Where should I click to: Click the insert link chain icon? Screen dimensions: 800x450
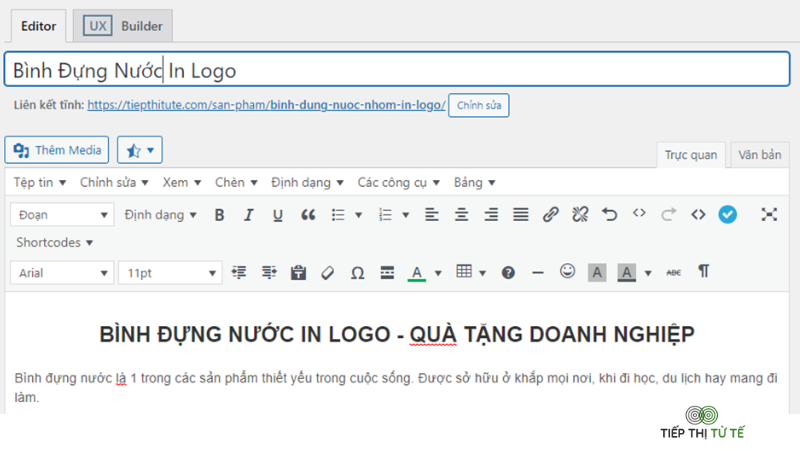pos(550,214)
